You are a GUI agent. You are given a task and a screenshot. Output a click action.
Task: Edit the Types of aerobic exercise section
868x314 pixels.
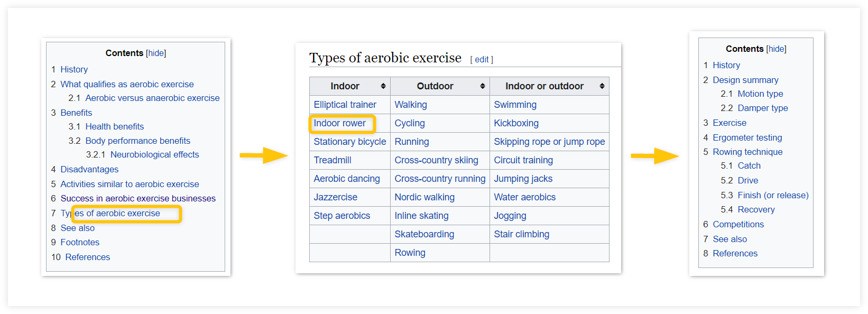coord(482,59)
